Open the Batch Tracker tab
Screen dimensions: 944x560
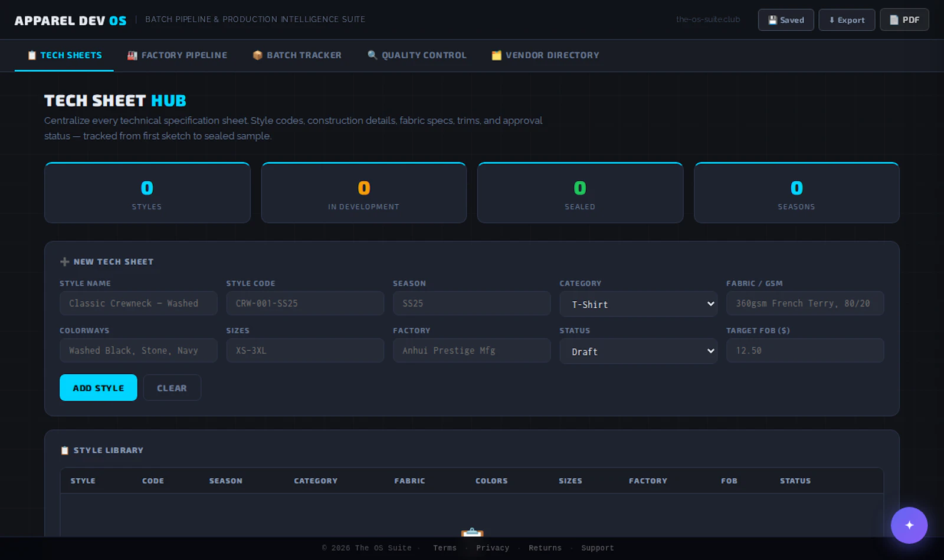(x=297, y=55)
